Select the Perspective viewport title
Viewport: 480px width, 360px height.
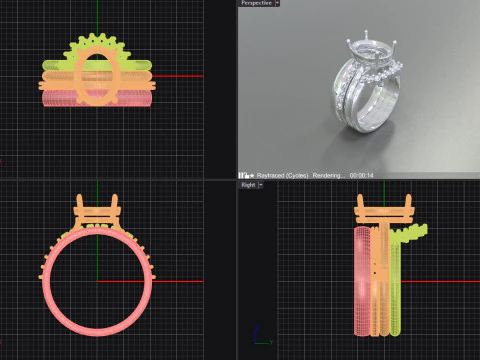click(256, 3)
